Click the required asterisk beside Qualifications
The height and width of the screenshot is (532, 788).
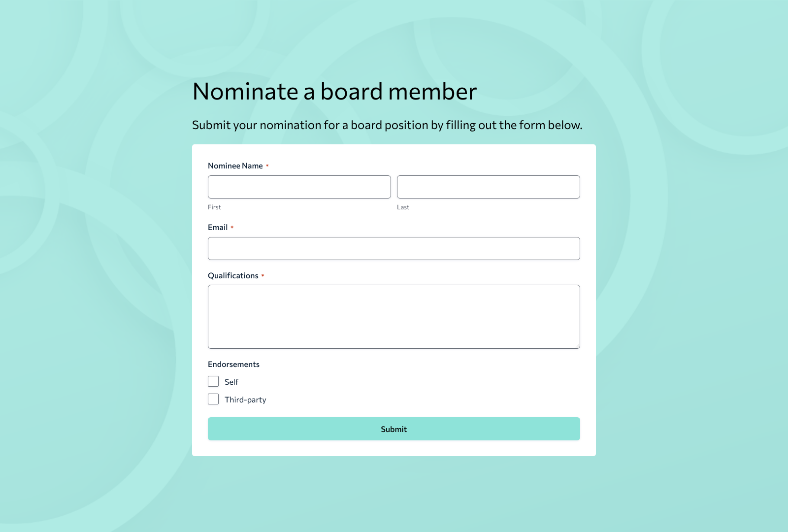pos(263,276)
